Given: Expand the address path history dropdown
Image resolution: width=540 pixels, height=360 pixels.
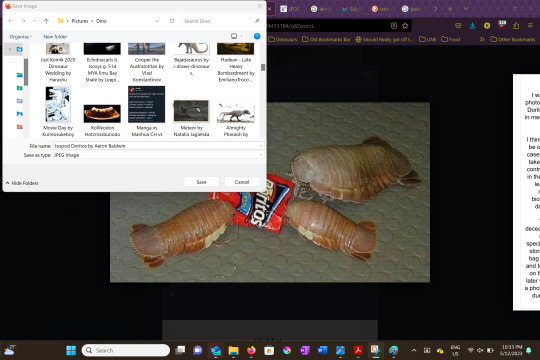Looking at the screenshot, I should (157, 21).
